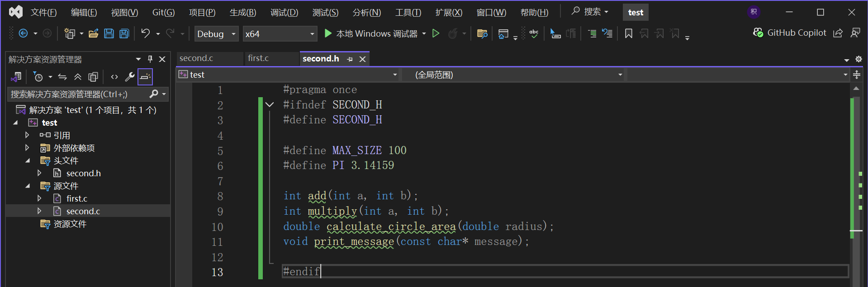Select second.h in Solution Explorer
Viewport: 868px width, 287px height.
coord(83,173)
